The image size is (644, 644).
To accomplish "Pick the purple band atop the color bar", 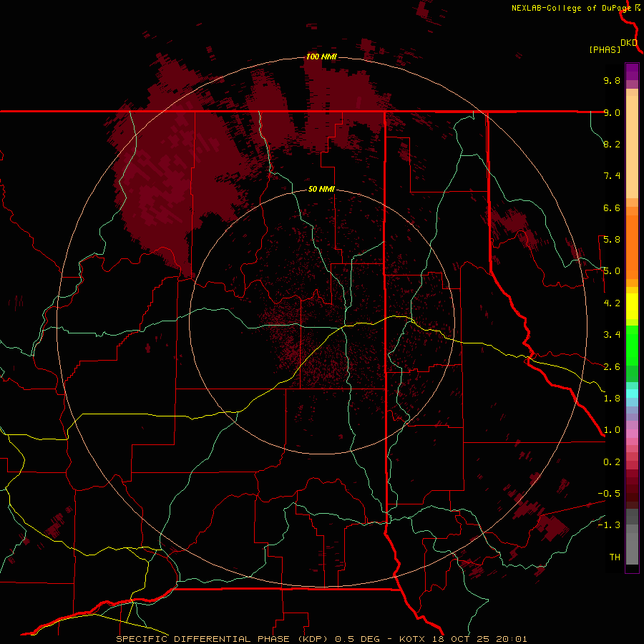I will (632, 72).
